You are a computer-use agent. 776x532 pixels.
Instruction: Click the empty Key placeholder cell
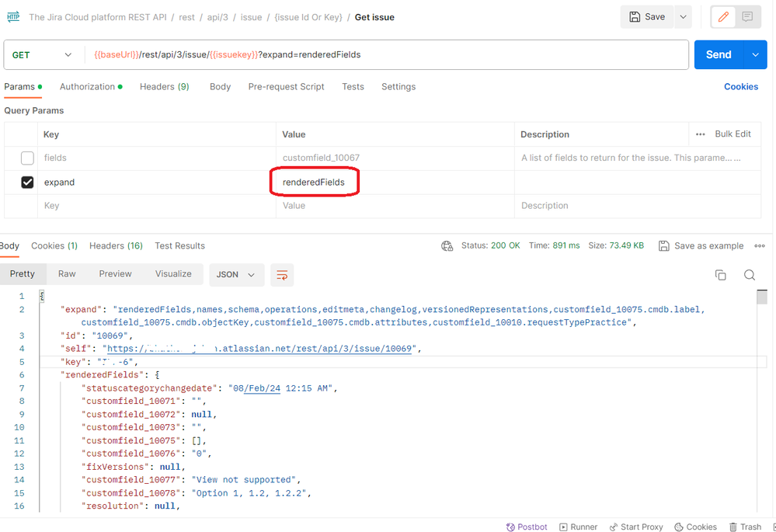tap(156, 206)
